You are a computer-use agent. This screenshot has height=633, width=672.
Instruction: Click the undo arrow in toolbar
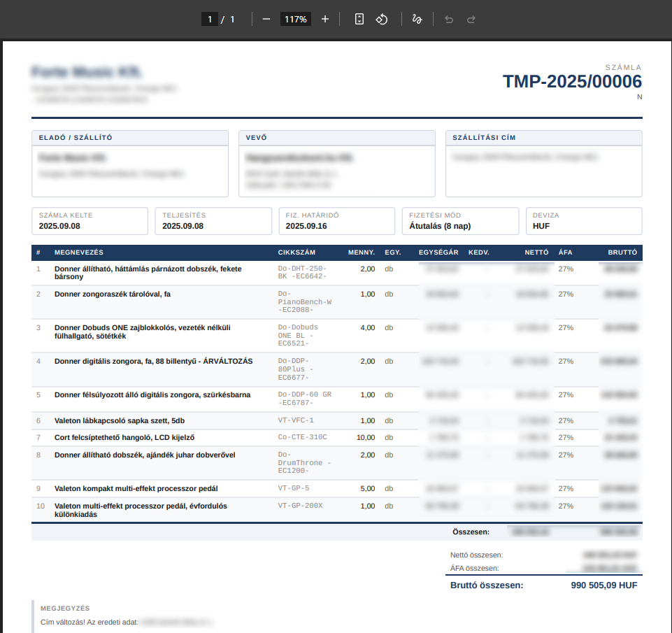pos(449,20)
